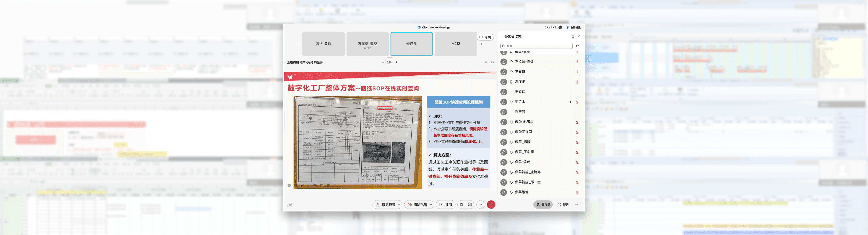Collapse the 參加者 (26) section chevron
Screen dimensions: 868x235
(501, 36)
